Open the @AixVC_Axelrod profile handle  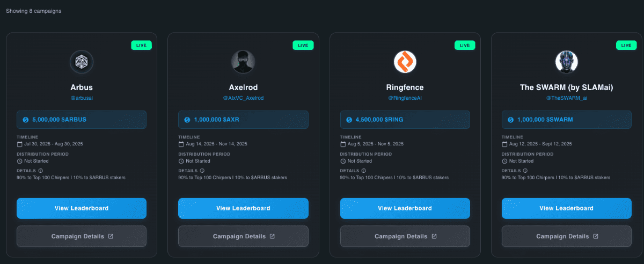[x=243, y=98]
